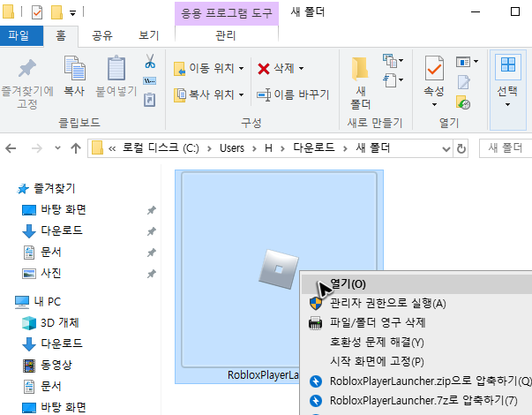
Task: Choose 관리자 권한으로 실행(A) in context menu
Action: pyautogui.click(x=416, y=303)
